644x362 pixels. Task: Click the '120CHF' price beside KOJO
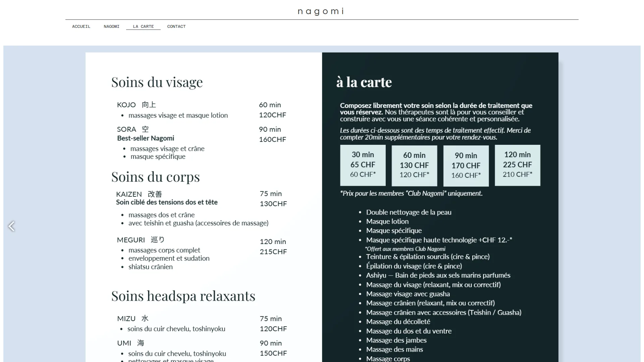pyautogui.click(x=272, y=115)
